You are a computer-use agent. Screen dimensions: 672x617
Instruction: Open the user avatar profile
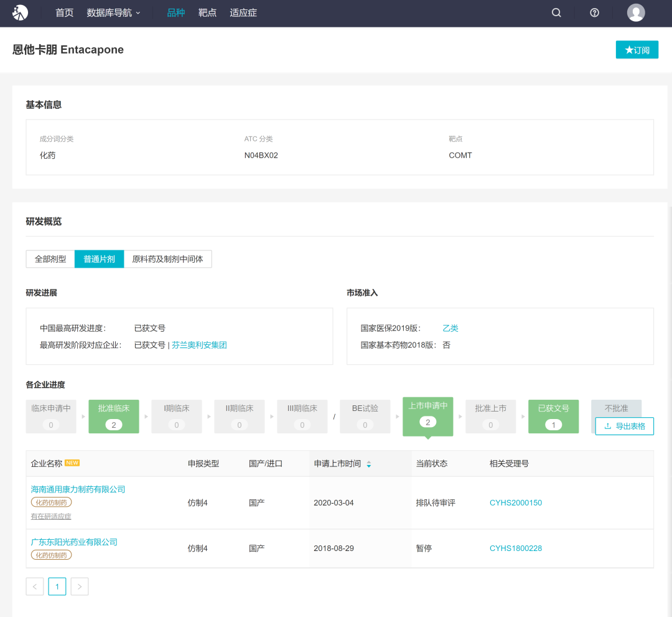636,12
